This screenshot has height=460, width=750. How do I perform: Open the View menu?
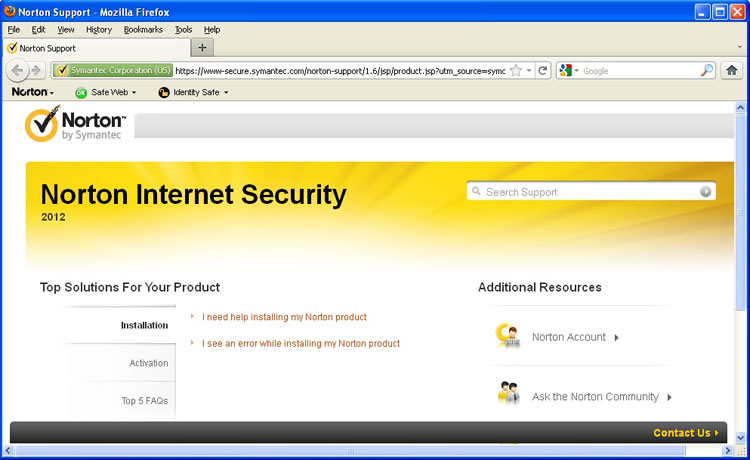pyautogui.click(x=66, y=30)
